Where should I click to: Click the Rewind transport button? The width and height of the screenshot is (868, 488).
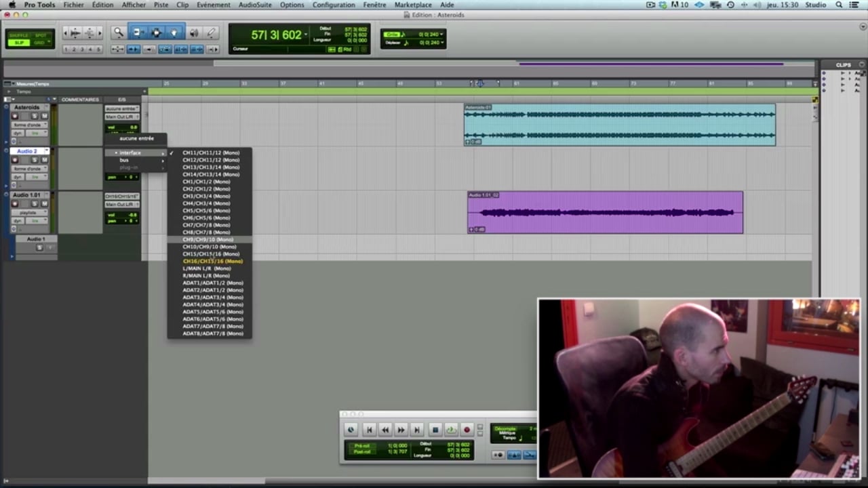[x=385, y=430]
